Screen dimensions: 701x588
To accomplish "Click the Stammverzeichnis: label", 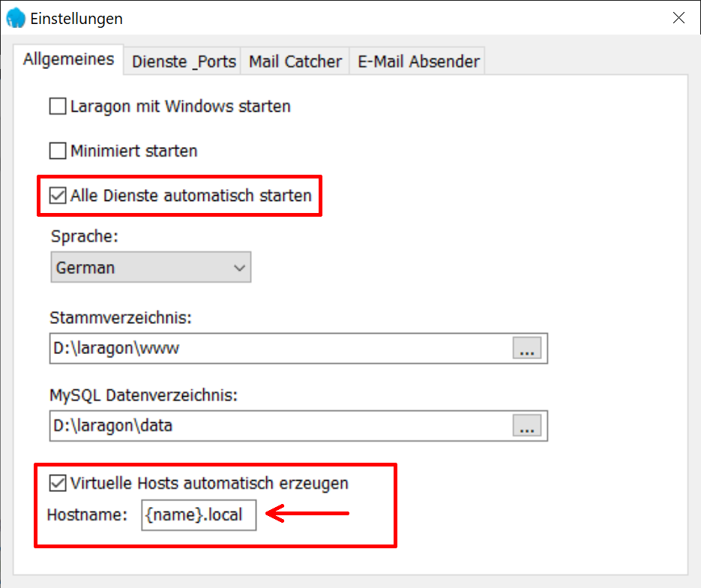I will [121, 318].
